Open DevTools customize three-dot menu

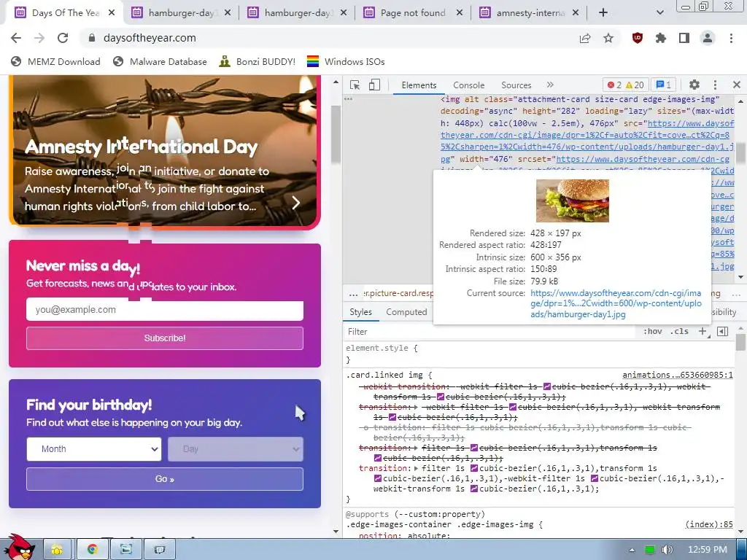coord(715,85)
